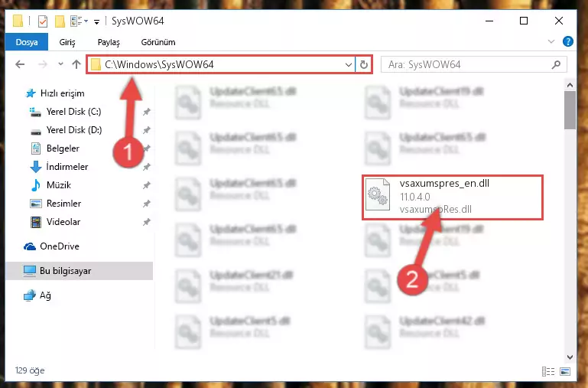
Task: Click the Properties quick access toolbar icon
Action: (x=43, y=21)
